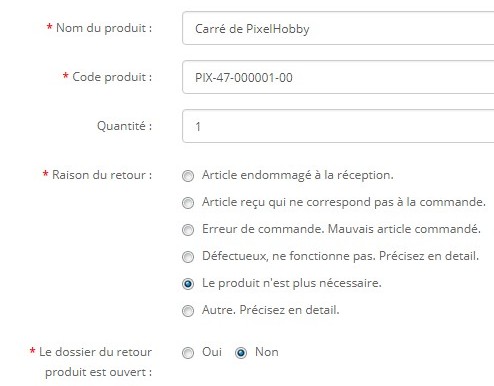
Task: Click the 'Non' label text
Action: coord(267,352)
